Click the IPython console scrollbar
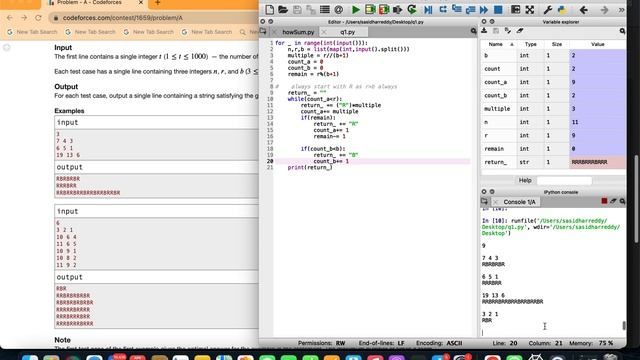This screenshot has height=360, width=640. pyautogui.click(x=624, y=326)
